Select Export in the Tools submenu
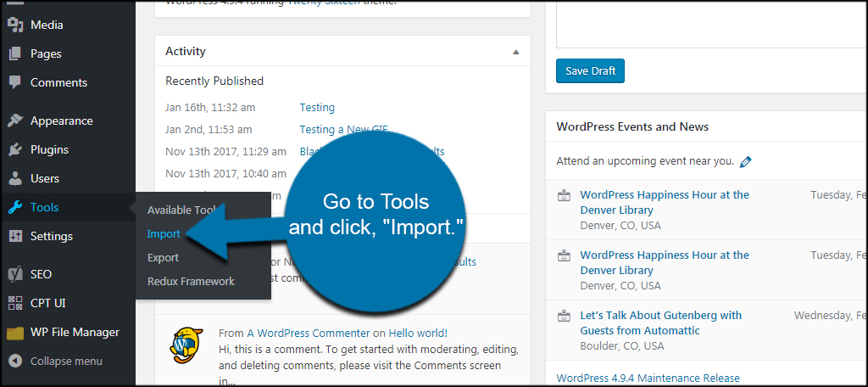The width and height of the screenshot is (868, 387). click(x=163, y=258)
